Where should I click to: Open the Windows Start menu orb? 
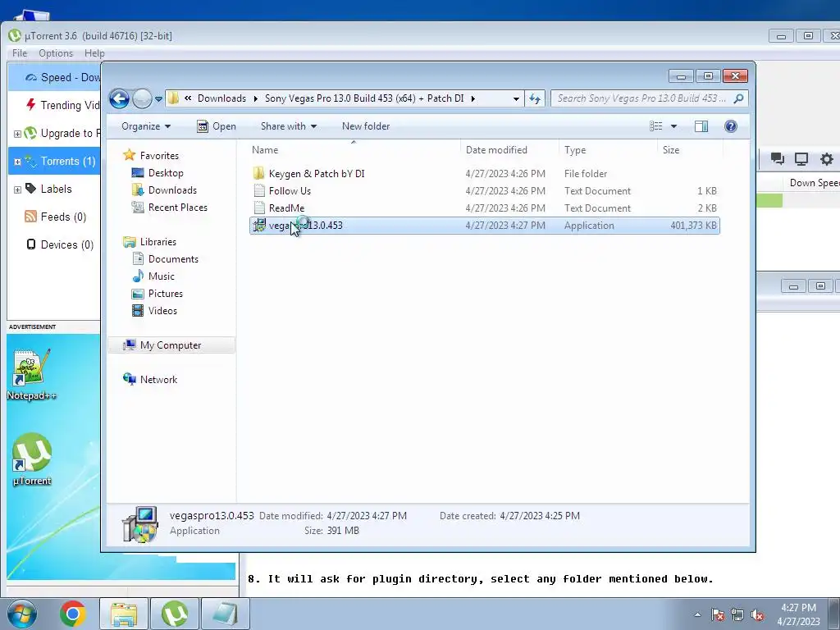point(22,614)
